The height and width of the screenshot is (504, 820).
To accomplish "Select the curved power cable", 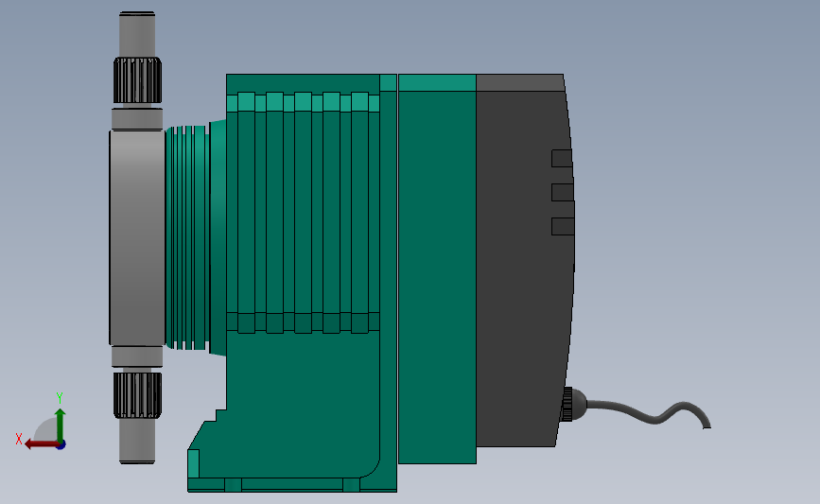I will [649, 413].
